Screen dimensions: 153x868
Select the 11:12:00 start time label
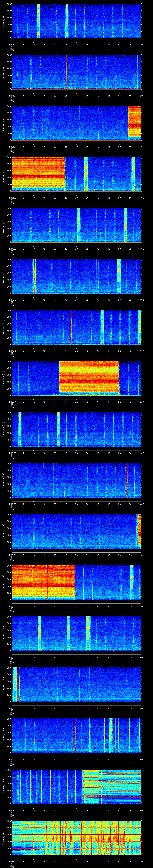click(12, 147)
